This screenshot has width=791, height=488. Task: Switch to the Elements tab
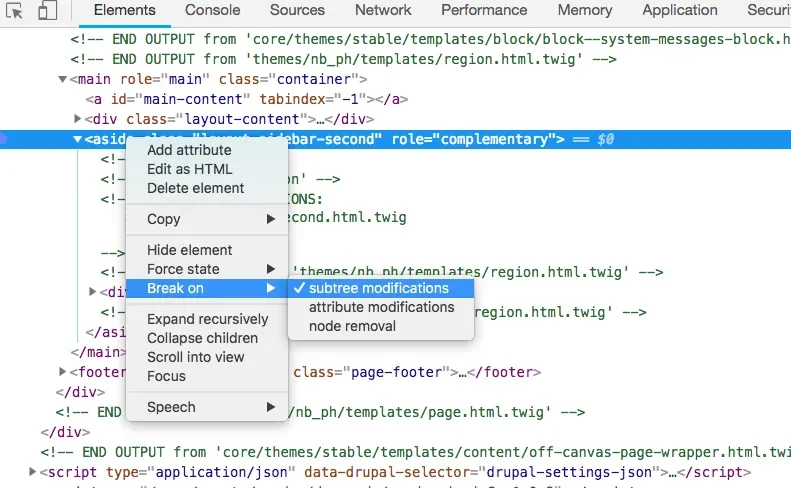coord(125,10)
